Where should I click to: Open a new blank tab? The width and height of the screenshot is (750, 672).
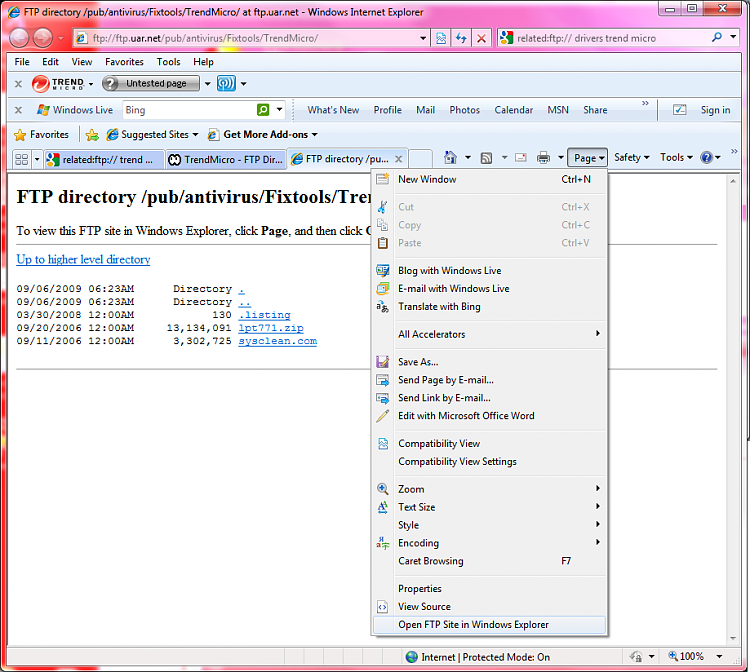pos(420,159)
